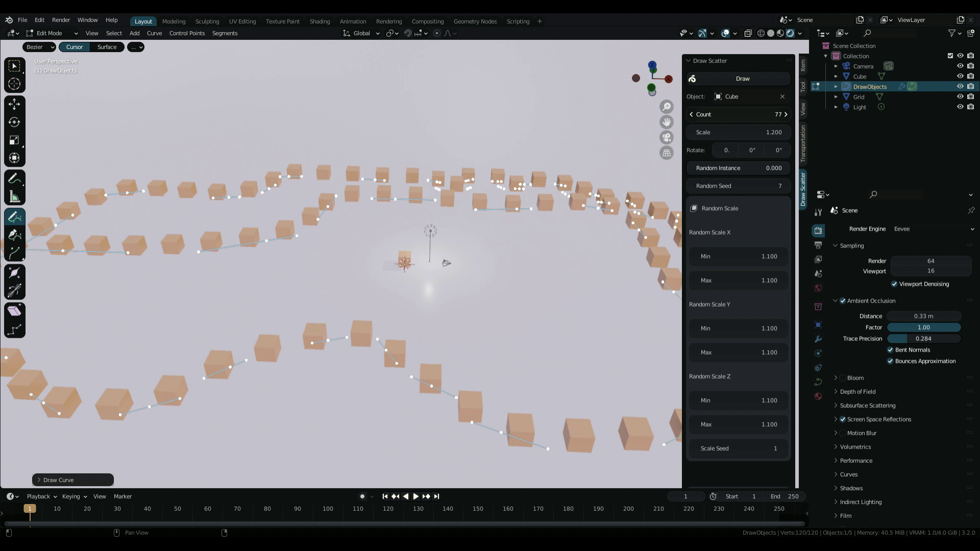The height and width of the screenshot is (551, 980).
Task: Jump to end of timeline playback
Action: tap(437, 496)
